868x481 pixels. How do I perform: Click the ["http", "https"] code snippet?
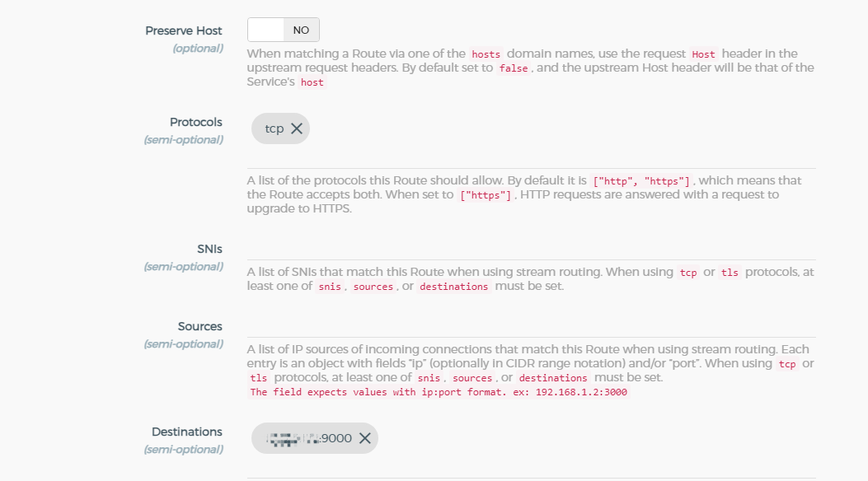642,181
